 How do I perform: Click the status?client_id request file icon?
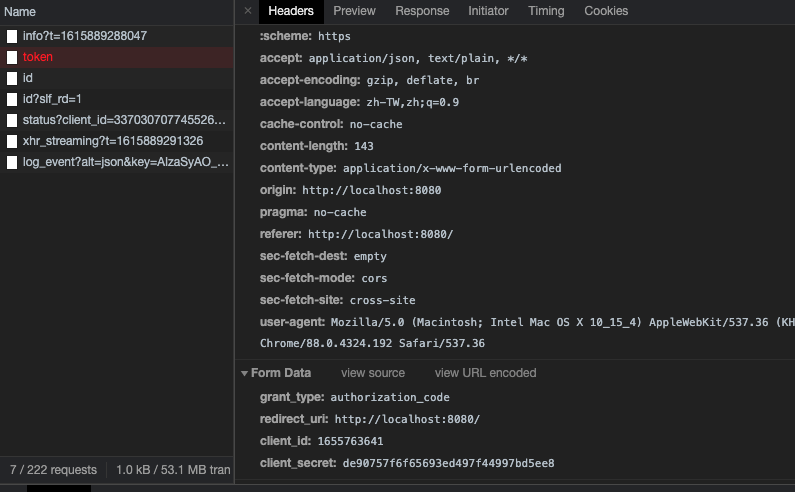coord(12,120)
